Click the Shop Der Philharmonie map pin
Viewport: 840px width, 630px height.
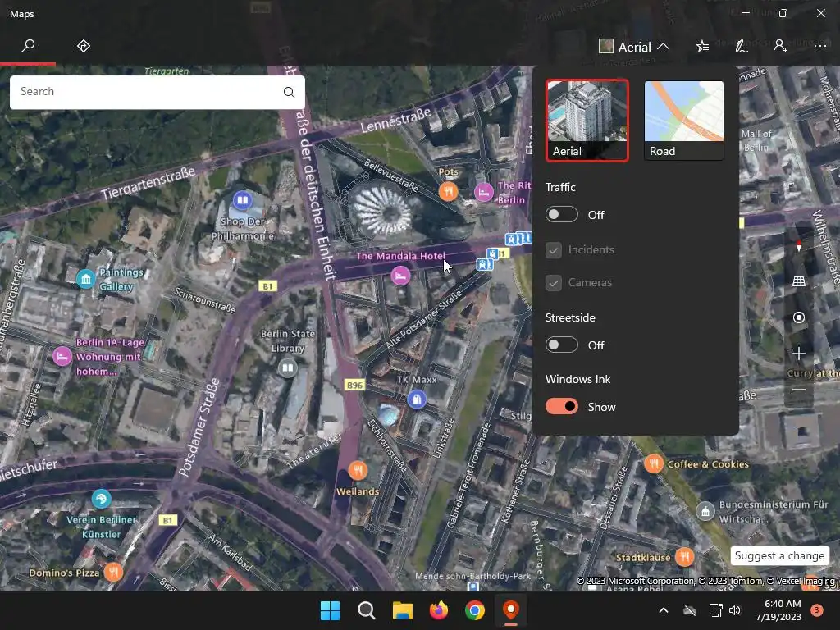[242, 200]
